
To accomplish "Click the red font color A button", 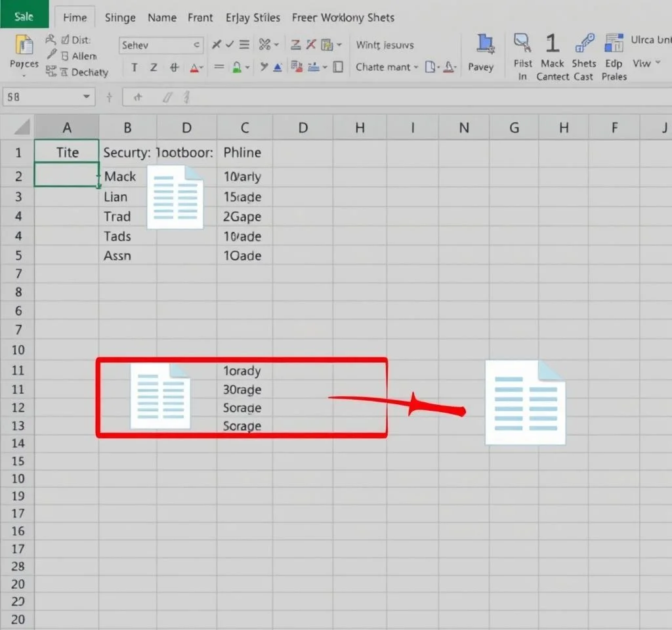I will coord(194,68).
